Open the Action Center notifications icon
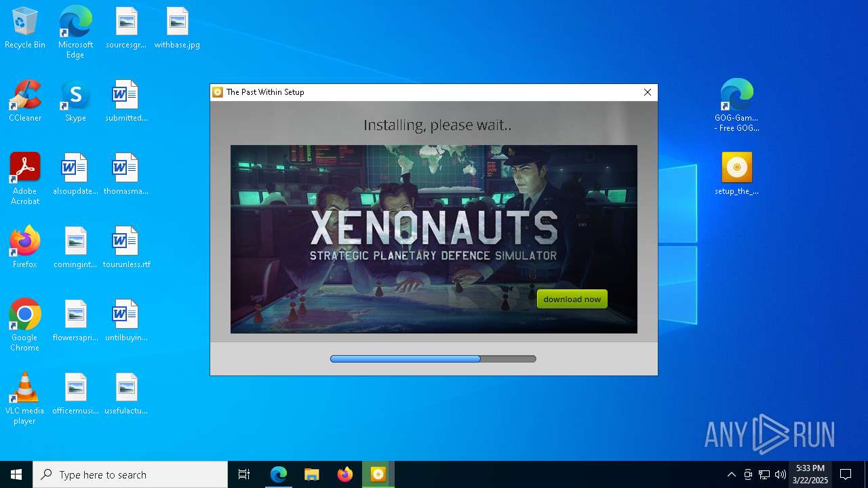The width and height of the screenshot is (868, 488). [846, 474]
